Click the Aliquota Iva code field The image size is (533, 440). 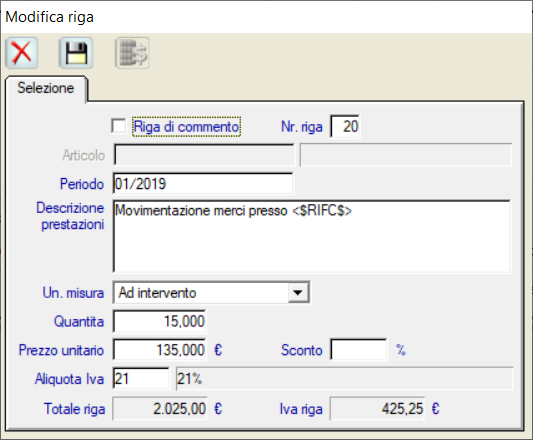[141, 378]
